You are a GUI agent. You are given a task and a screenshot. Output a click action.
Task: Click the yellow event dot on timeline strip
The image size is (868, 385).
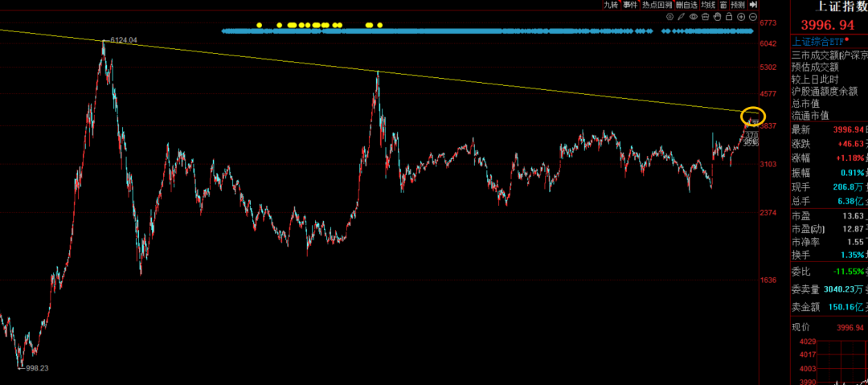click(x=259, y=25)
